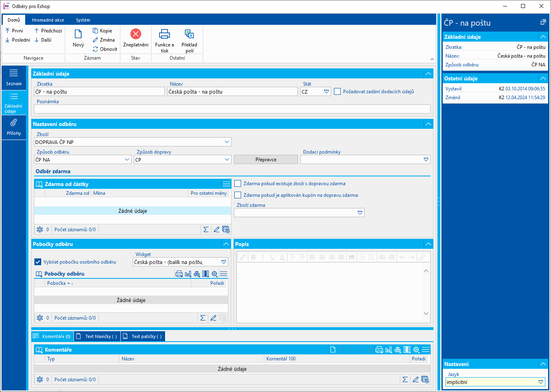Screen dimensions: 551x392
Task: Click sum icon in Zdarma od částky footer
Action: point(206,230)
